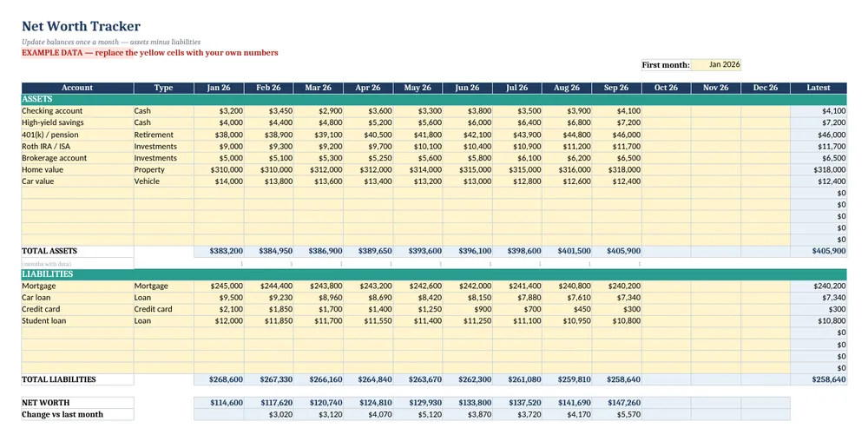868x441 pixels.
Task: Select Mortgage Latest value $240,200
Action: tap(819, 286)
